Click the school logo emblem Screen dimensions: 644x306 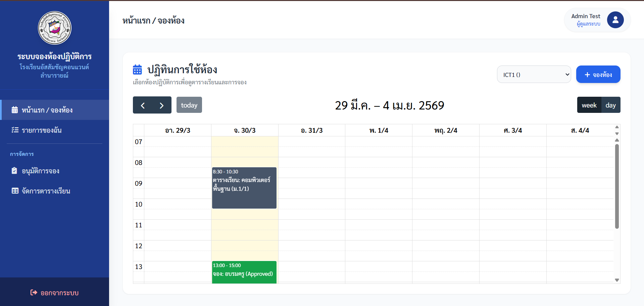(x=54, y=28)
